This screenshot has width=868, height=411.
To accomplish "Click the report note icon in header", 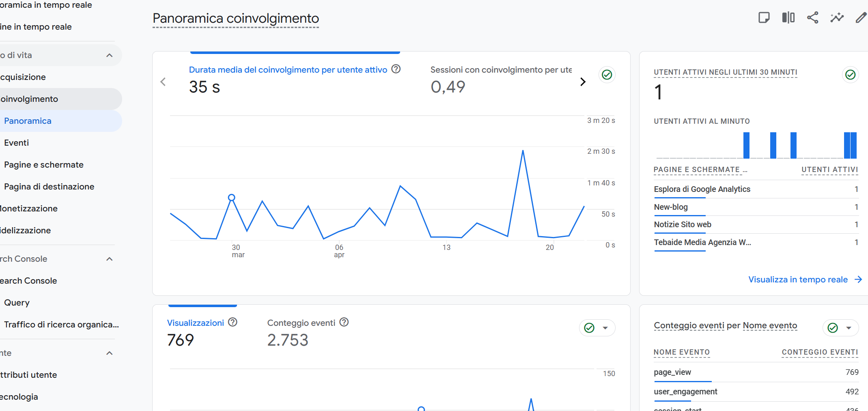I will coord(764,18).
